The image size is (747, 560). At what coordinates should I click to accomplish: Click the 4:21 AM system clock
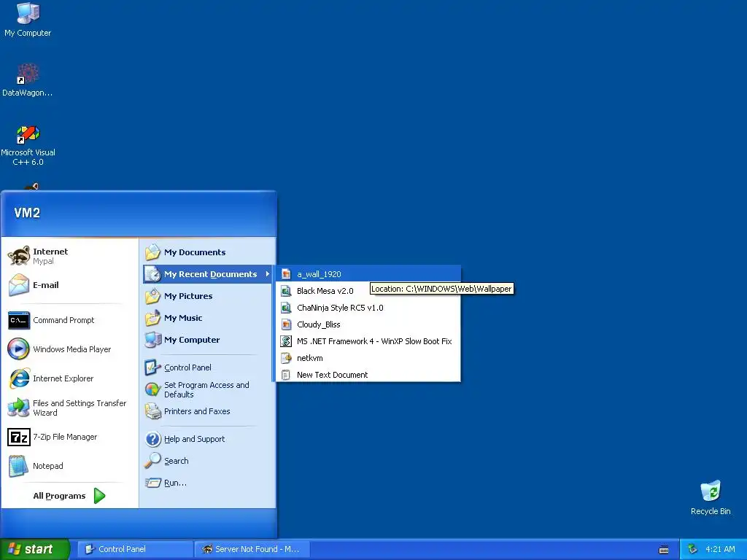[720, 550]
